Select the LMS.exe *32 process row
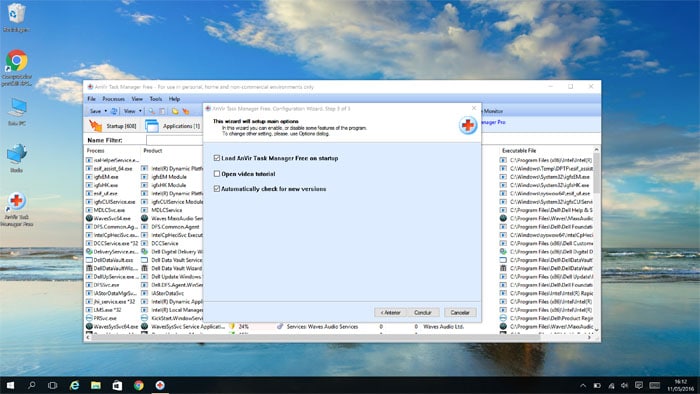This screenshot has height=394, width=700. pyautogui.click(x=107, y=310)
